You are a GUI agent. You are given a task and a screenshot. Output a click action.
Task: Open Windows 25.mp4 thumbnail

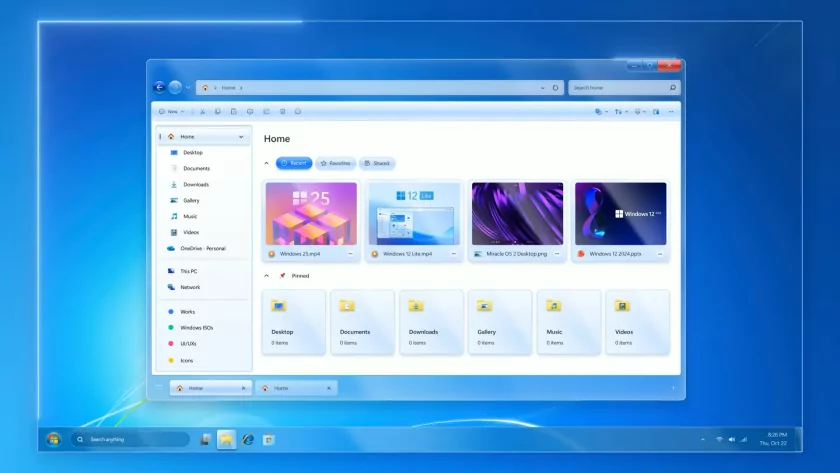point(311,214)
